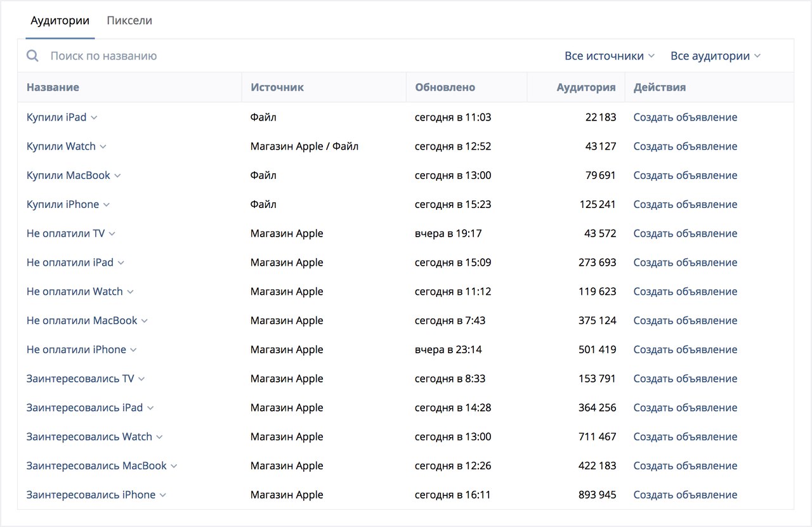Open the 'Все аудитории' dropdown

coord(716,56)
